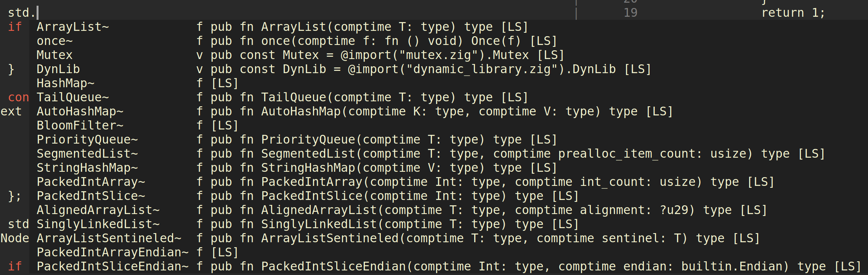Click the 'v' kind indicator next to DynLib
868x275 pixels.
[x=199, y=69]
